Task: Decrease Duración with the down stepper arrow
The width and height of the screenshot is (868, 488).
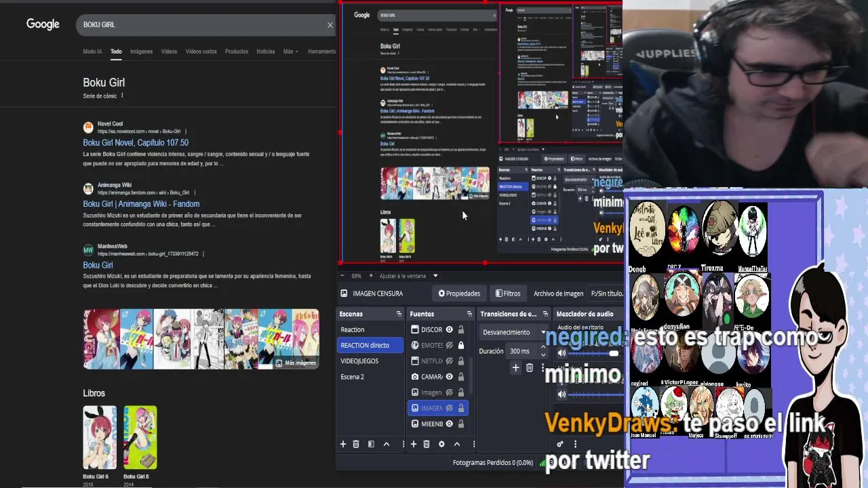Action: coord(542,354)
